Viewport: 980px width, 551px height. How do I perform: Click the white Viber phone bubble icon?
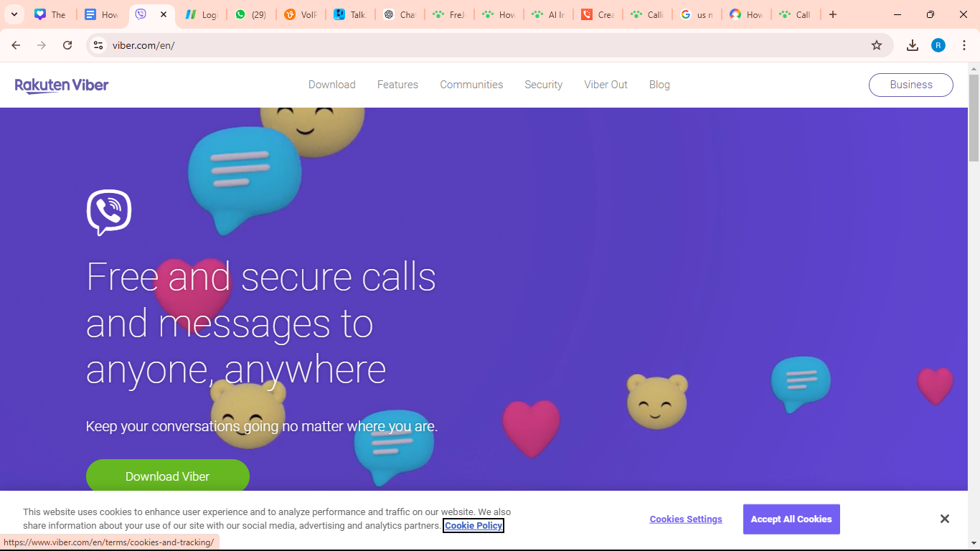(109, 212)
